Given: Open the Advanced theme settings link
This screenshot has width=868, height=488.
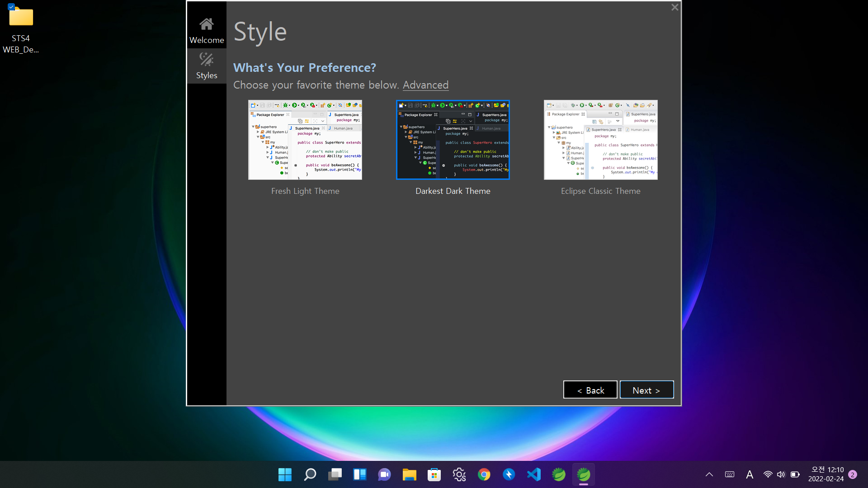Looking at the screenshot, I should [425, 85].
